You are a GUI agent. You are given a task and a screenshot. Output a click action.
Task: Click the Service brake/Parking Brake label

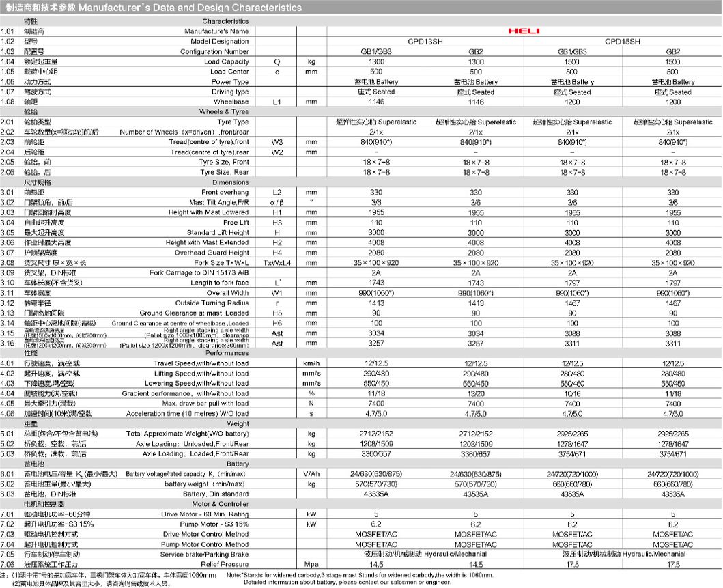(x=204, y=555)
